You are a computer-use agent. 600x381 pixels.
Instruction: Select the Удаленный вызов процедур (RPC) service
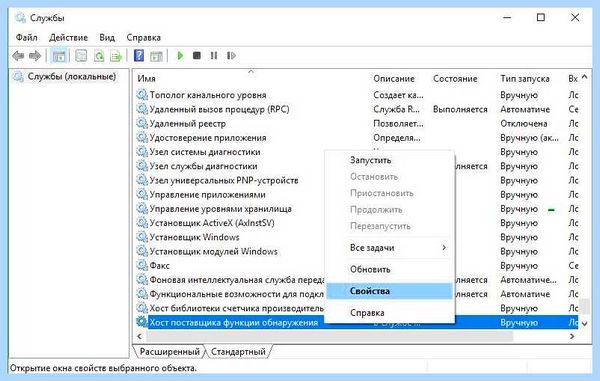click(x=219, y=109)
